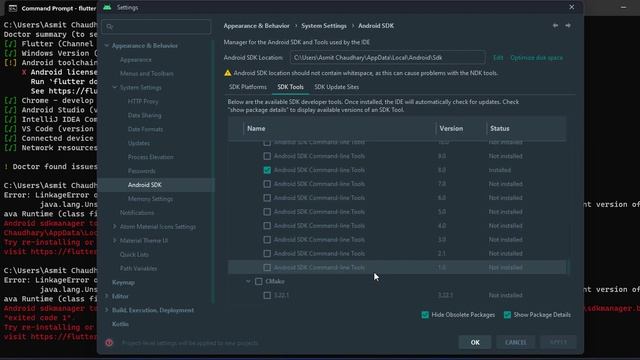The width and height of the screenshot is (640, 360).
Task: Tick the CMake group checkbox
Action: (258, 281)
